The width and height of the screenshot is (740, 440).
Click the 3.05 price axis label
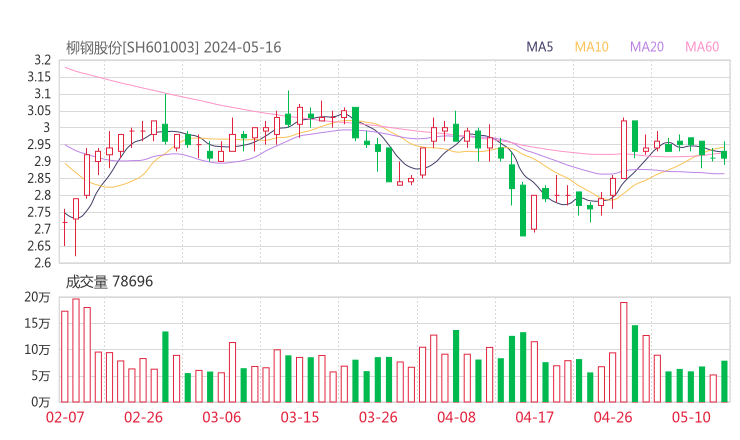coord(39,111)
